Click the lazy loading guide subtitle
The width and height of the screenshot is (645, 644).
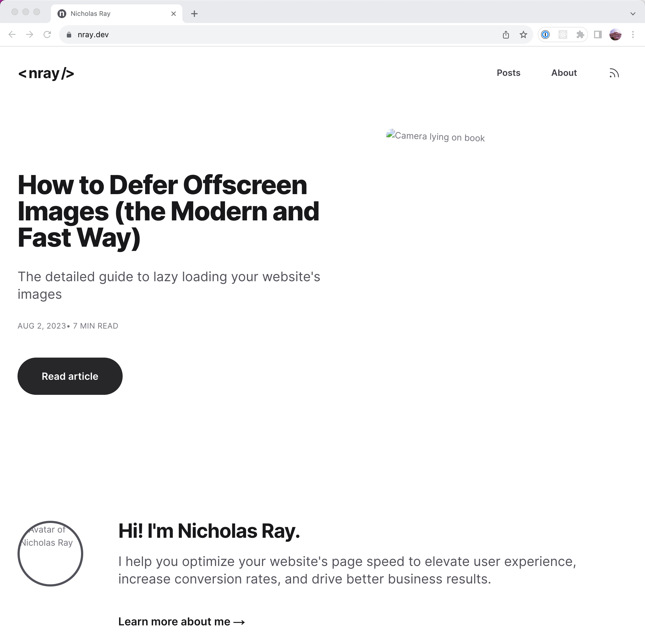169,285
